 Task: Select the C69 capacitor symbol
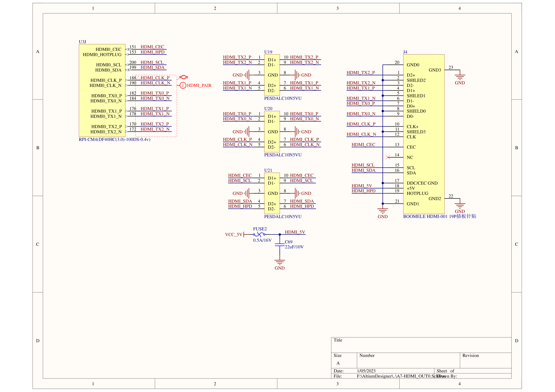280,245
